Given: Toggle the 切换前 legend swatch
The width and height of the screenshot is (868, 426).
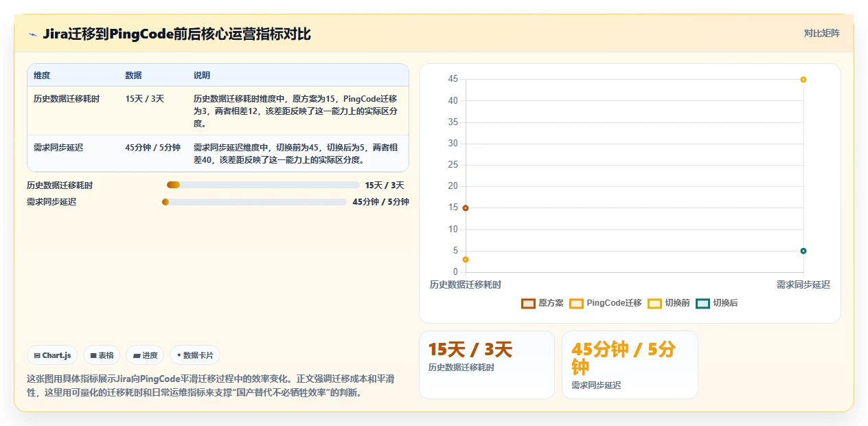Looking at the screenshot, I should click(x=654, y=303).
